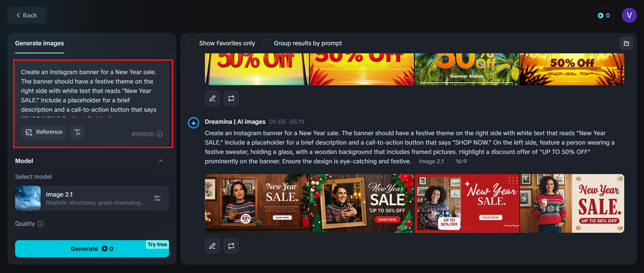Edit the New Year sale results with pencil icon
The width and height of the screenshot is (644, 273).
tap(212, 246)
